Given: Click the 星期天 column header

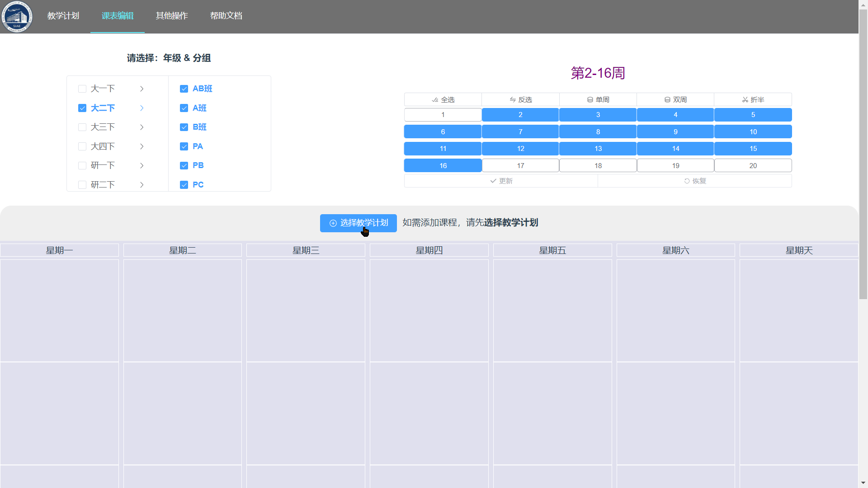Looking at the screenshot, I should click(799, 250).
